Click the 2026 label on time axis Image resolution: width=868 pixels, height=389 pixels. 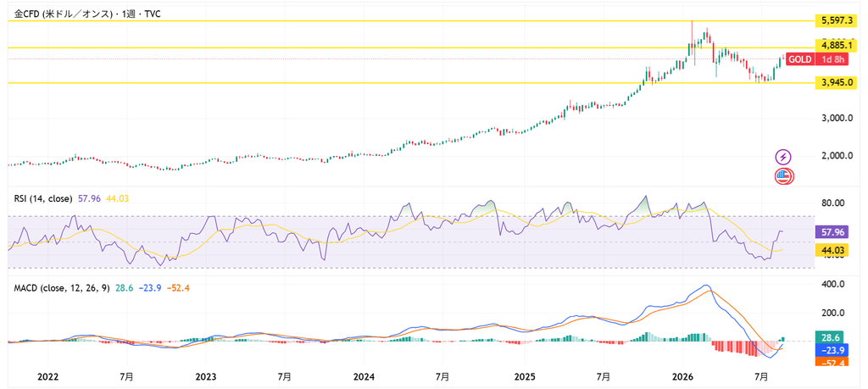tap(683, 377)
